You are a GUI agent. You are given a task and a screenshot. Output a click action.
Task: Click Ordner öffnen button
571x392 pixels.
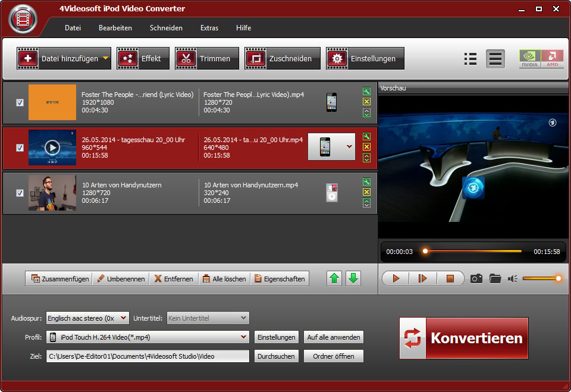334,356
